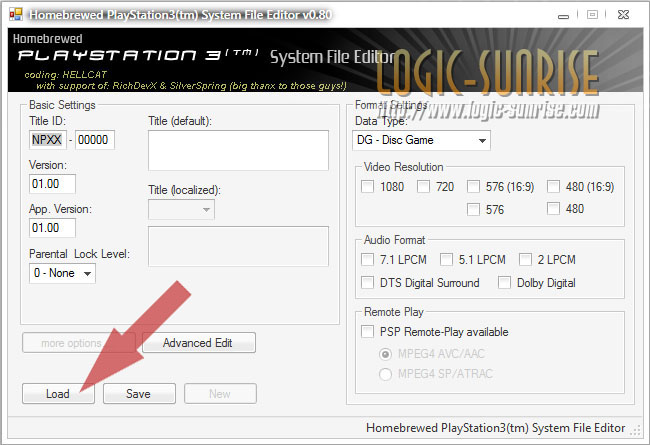The image size is (650, 445).
Task: Enable the 720 video resolution checkbox
Action: tap(423, 187)
